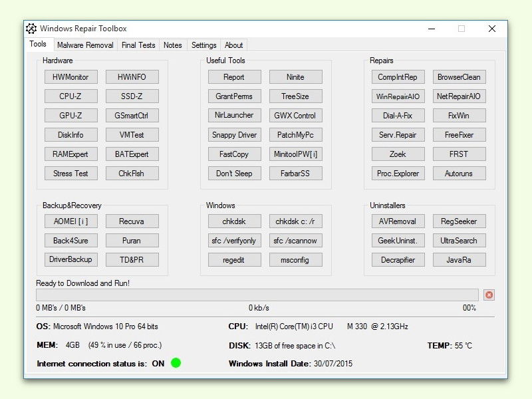Run CPU-Z from Hardware group

point(70,96)
